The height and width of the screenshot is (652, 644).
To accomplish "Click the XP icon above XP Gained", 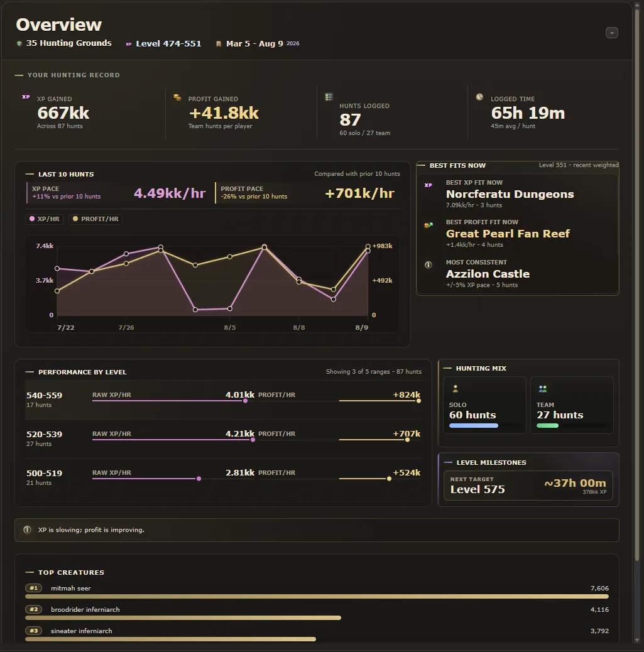I will [x=26, y=97].
